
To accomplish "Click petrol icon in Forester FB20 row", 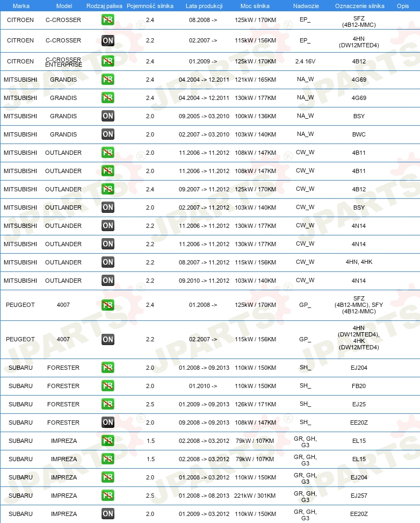I will point(107,386).
